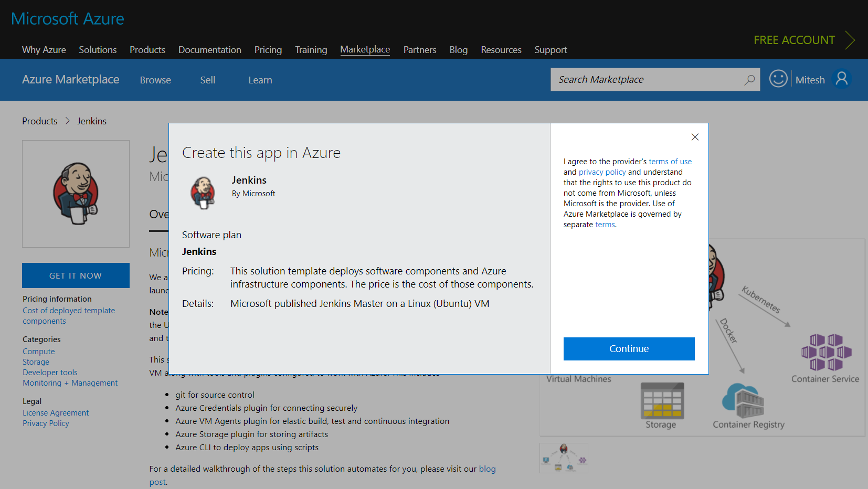
Task: Click the Continue button
Action: [629, 349]
